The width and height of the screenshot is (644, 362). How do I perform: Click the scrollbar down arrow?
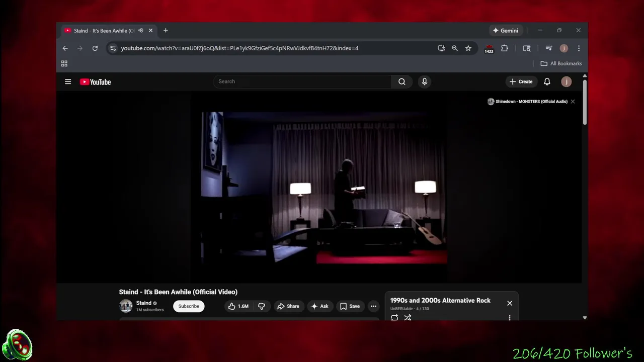585,318
